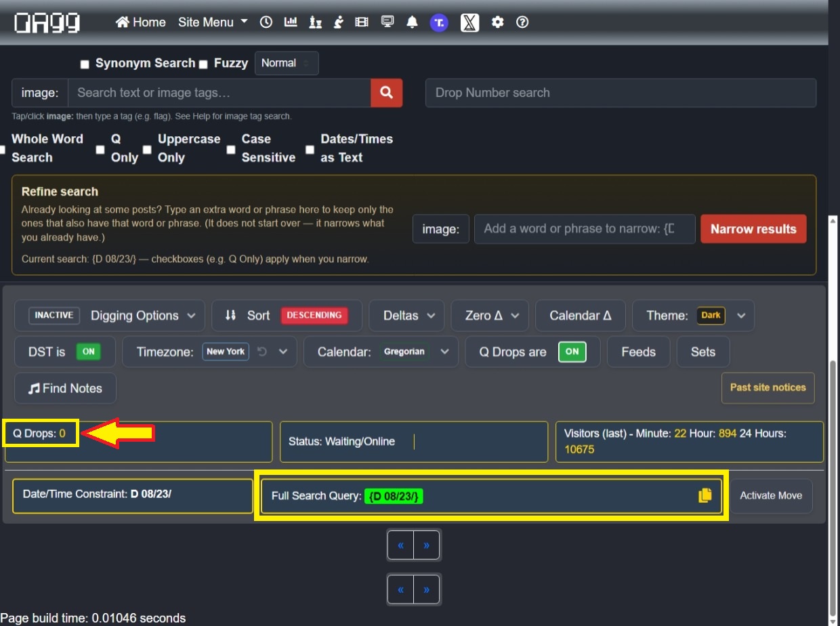This screenshot has width=840, height=626.
Task: Click the monitor screen icon
Action: (x=387, y=22)
